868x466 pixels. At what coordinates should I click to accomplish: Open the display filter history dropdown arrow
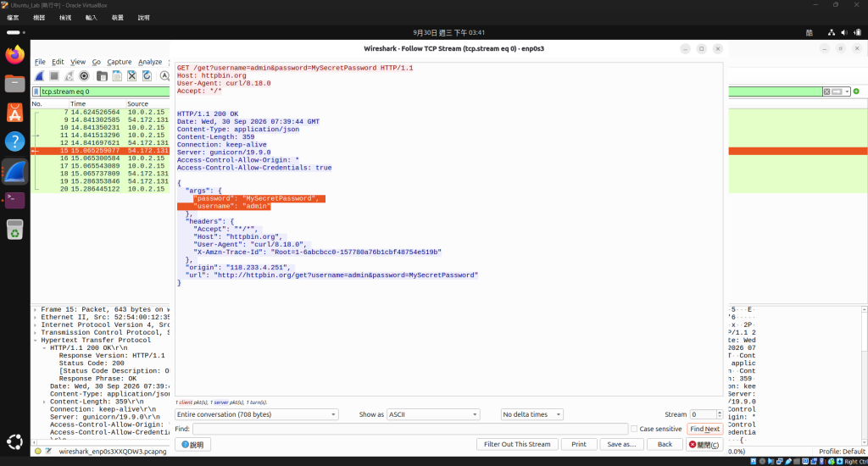tap(847, 92)
